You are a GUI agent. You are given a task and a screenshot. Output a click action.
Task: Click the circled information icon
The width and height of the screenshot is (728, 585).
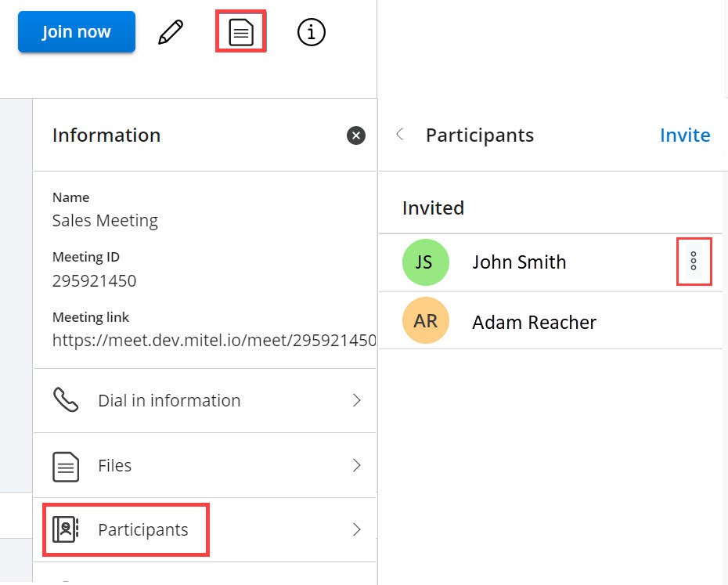pos(312,32)
